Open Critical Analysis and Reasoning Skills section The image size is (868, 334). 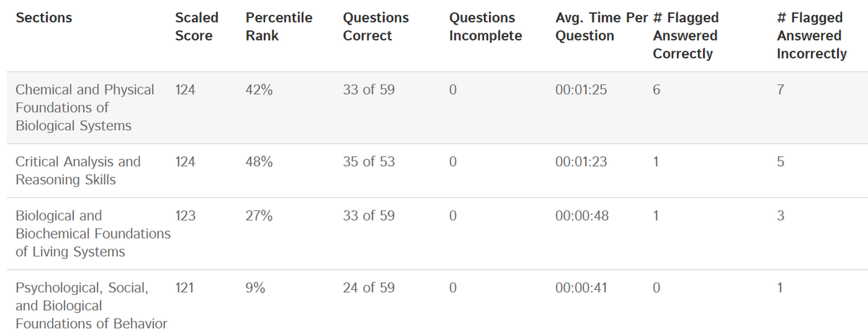pyautogui.click(x=77, y=171)
